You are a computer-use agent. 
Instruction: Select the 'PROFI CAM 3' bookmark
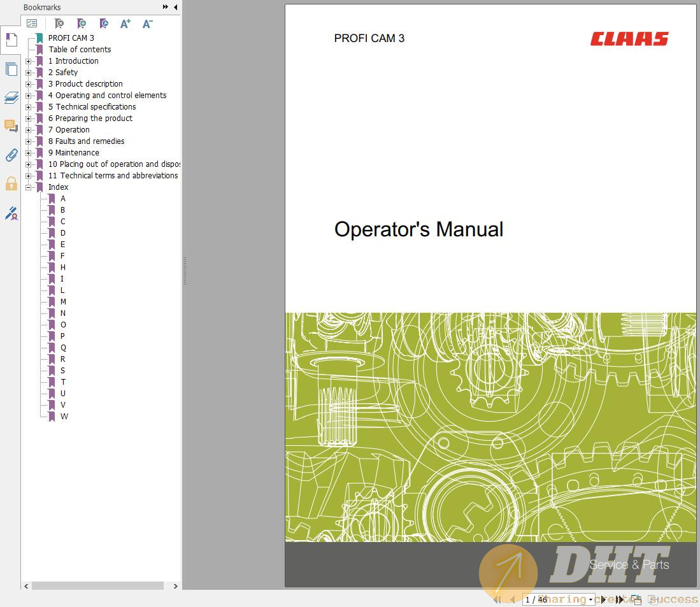71,38
